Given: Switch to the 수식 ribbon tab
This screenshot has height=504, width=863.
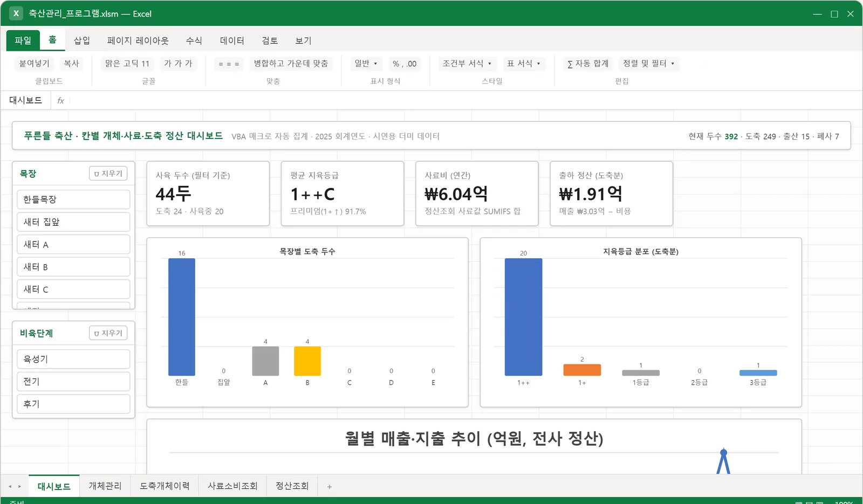Looking at the screenshot, I should 194,40.
